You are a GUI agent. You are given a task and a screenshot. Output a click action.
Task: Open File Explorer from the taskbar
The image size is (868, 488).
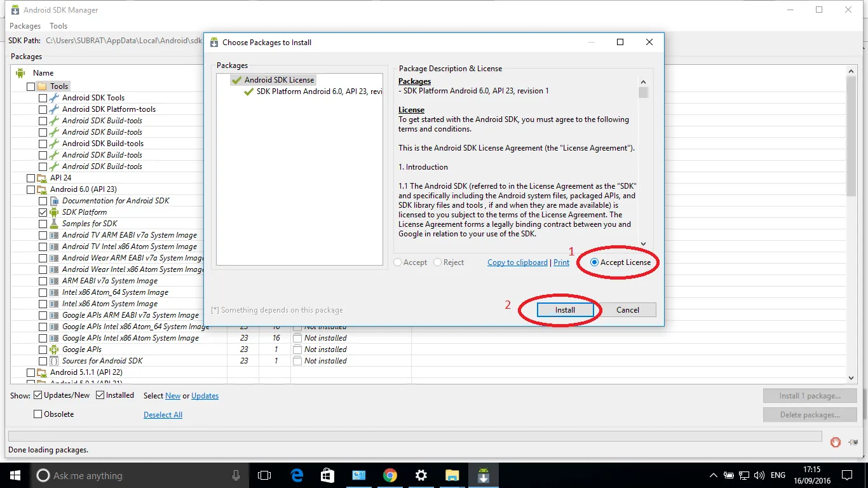tap(452, 475)
